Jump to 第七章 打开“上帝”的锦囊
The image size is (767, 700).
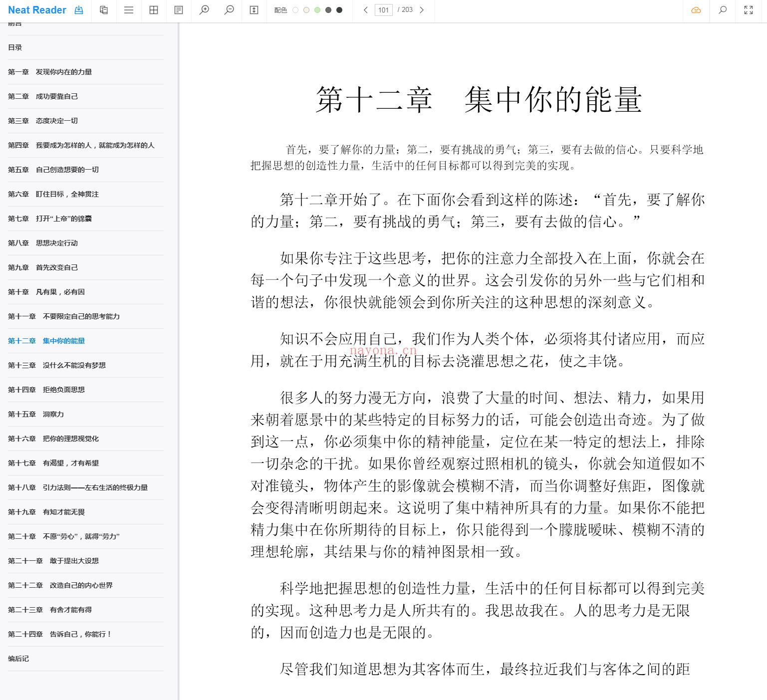86,219
